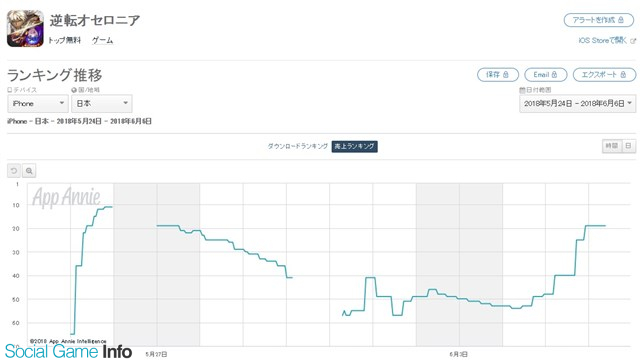Toggle hourly 時間 granularity

click(612, 146)
